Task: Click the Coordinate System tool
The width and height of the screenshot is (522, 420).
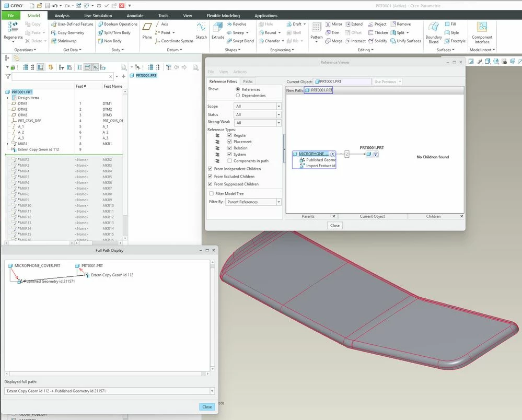Action: (174, 41)
